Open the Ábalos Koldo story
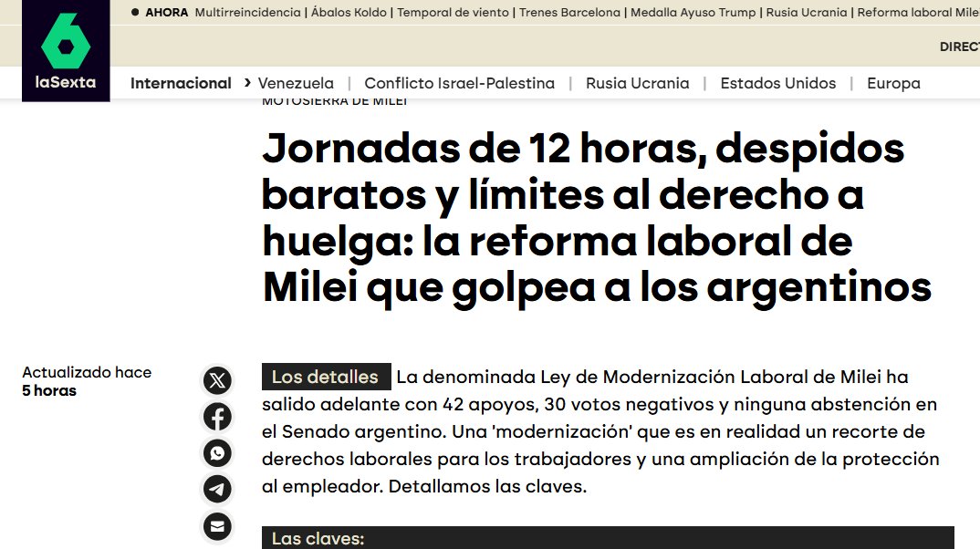Screen dimensions: 980x549 (349, 13)
